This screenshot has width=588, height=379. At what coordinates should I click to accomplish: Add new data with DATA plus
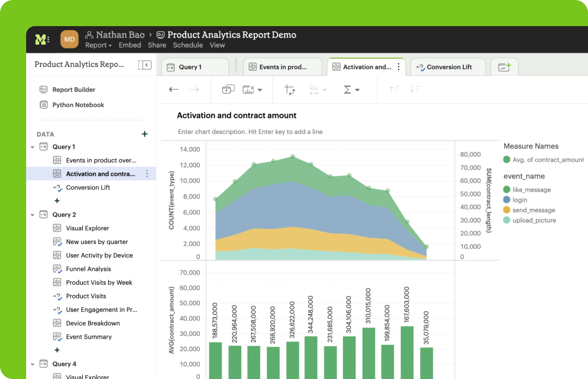pos(145,134)
